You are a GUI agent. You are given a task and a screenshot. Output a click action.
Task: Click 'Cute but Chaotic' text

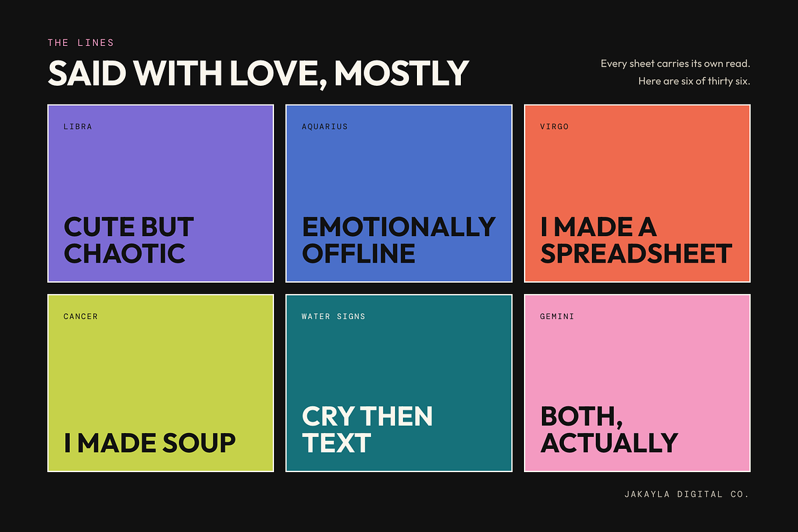[129, 240]
